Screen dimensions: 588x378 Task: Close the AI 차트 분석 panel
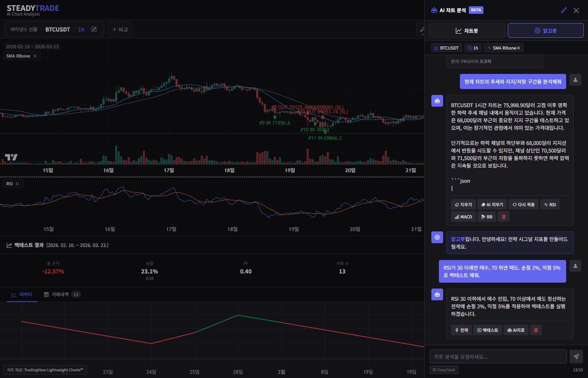(x=576, y=10)
